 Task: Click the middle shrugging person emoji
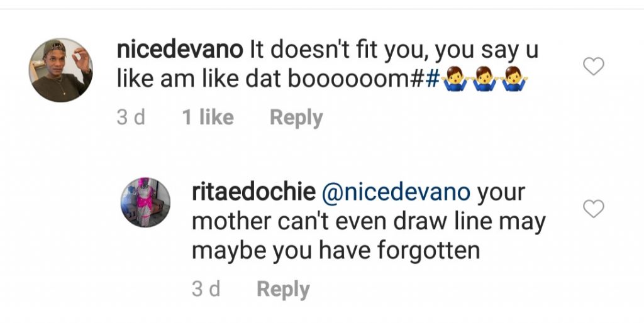(x=482, y=82)
